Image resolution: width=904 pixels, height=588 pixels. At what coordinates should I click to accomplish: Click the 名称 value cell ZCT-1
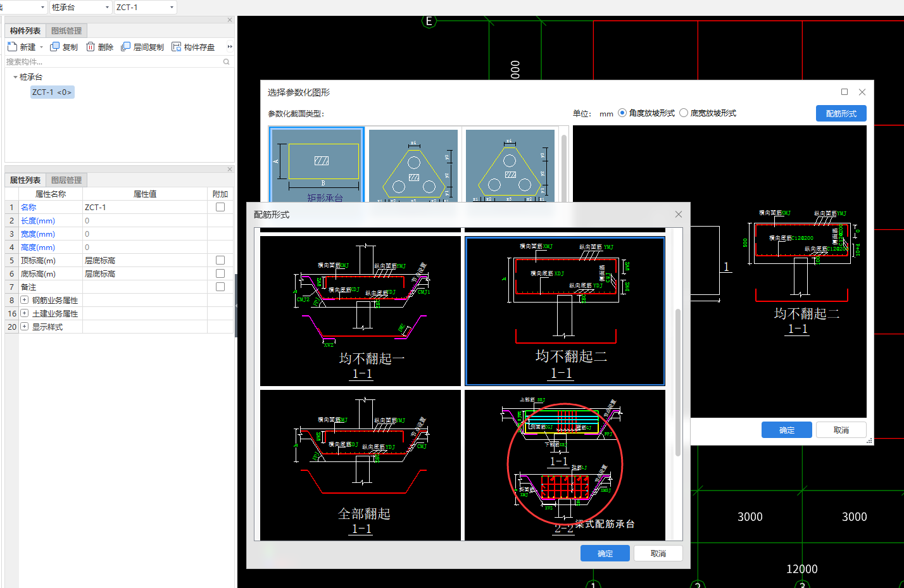click(145, 207)
